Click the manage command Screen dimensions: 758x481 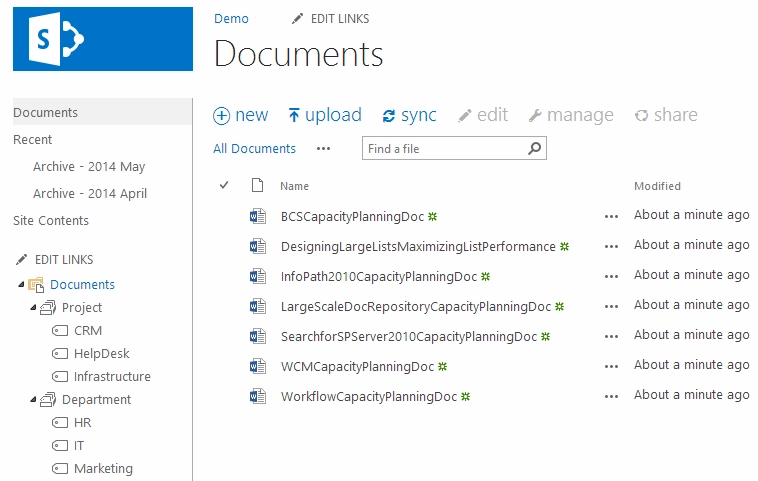571,115
